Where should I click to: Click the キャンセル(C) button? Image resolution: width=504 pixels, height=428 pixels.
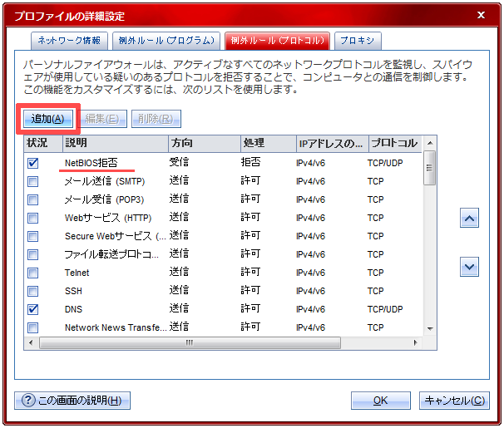click(454, 401)
